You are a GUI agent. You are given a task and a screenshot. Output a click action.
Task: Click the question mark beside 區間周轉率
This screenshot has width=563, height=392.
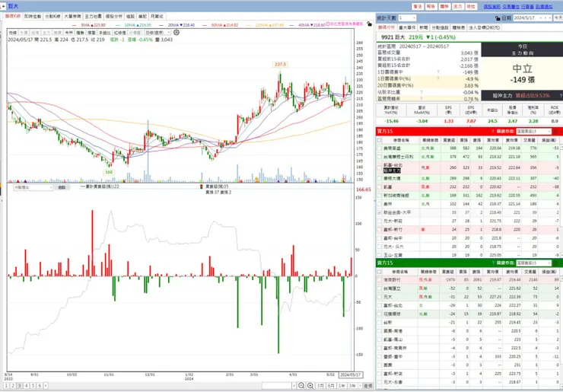(x=421, y=98)
